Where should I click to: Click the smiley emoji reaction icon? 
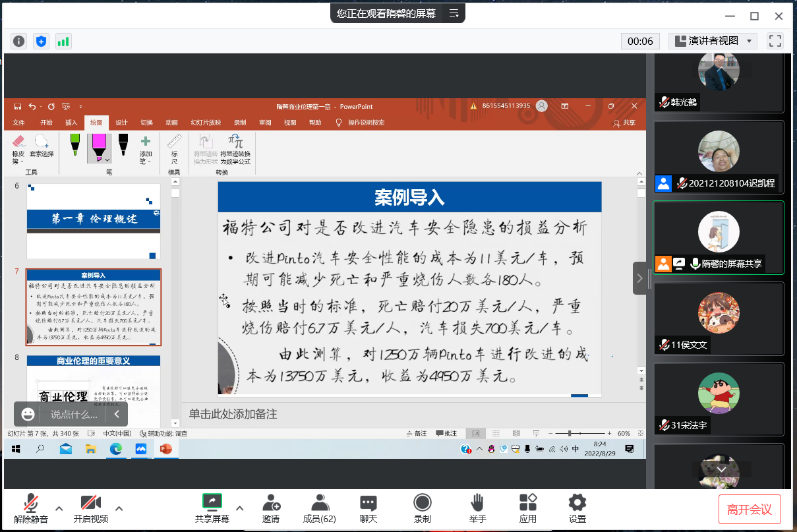(28, 415)
